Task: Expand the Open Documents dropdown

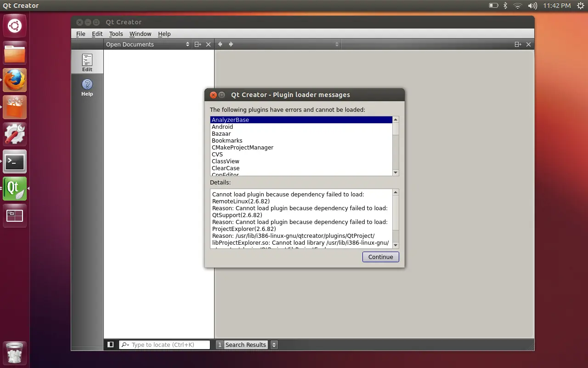Action: click(187, 45)
